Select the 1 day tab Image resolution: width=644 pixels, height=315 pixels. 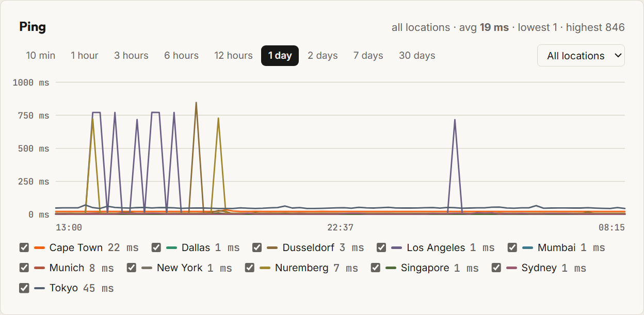pos(280,56)
